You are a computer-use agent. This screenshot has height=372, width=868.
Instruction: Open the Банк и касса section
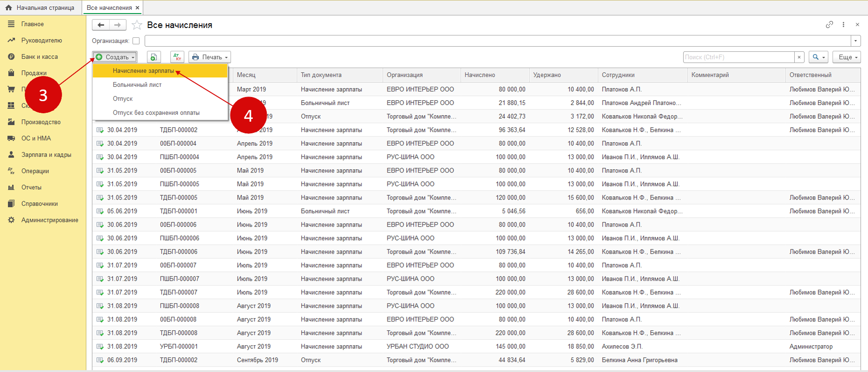coord(40,56)
